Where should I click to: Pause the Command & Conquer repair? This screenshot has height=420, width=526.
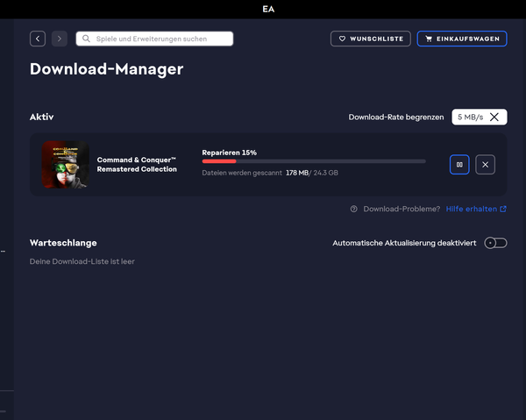(x=459, y=164)
